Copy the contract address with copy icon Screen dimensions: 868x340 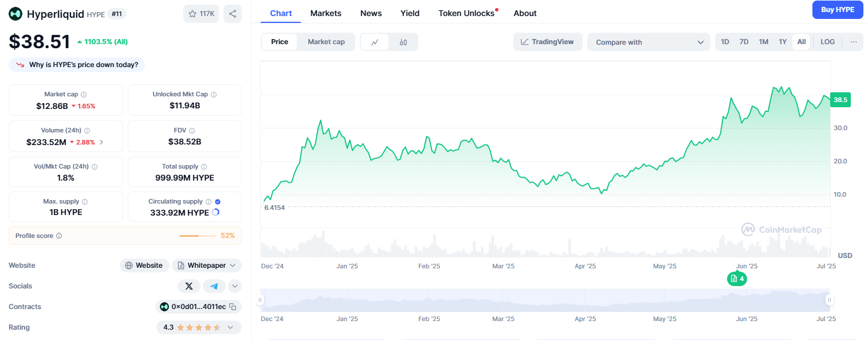pos(231,306)
